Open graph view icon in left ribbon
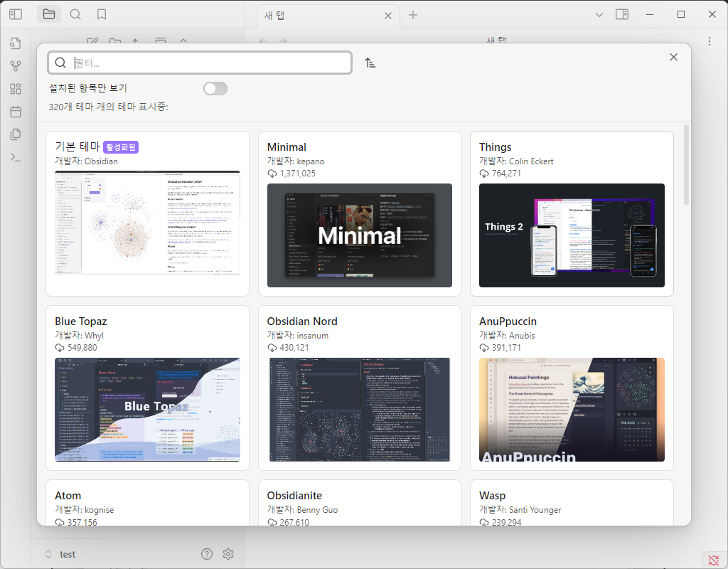728x569 pixels. point(16,66)
